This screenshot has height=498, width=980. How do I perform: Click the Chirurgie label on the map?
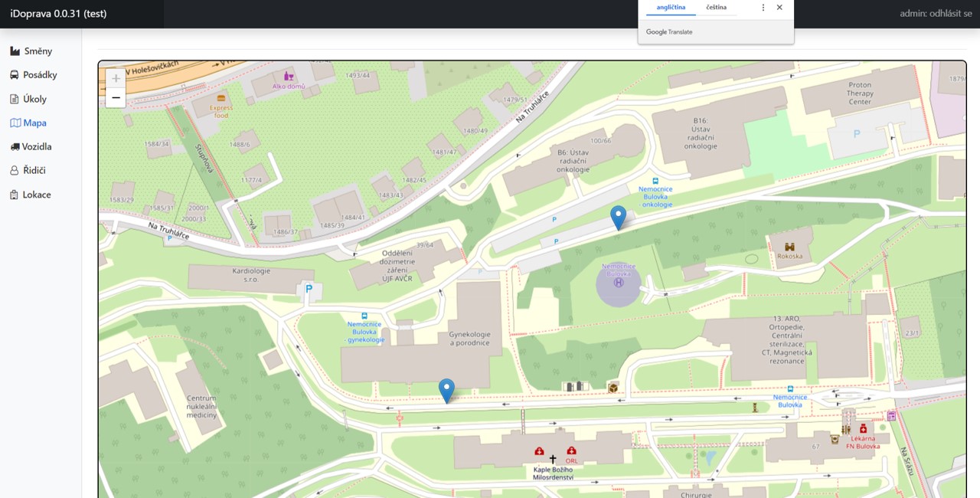tap(696, 495)
